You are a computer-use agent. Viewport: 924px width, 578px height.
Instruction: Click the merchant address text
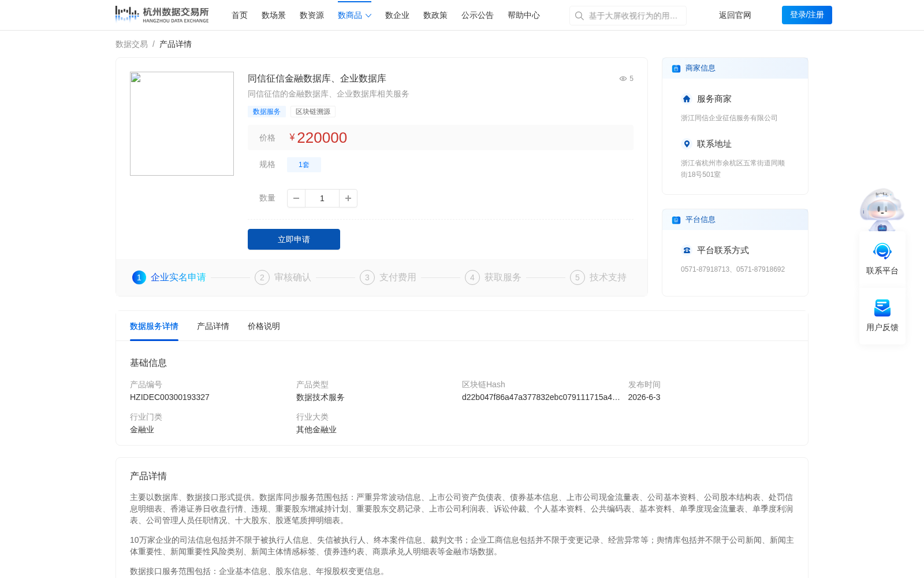[x=733, y=169]
